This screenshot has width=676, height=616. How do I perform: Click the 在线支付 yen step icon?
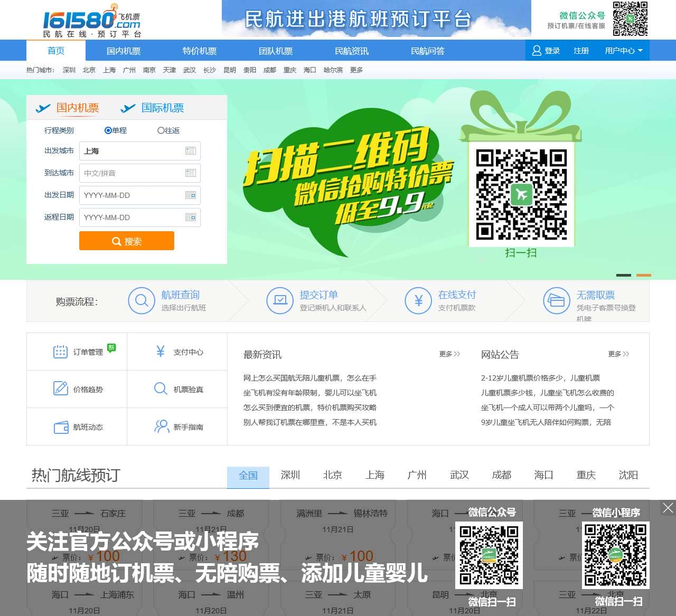tap(418, 300)
